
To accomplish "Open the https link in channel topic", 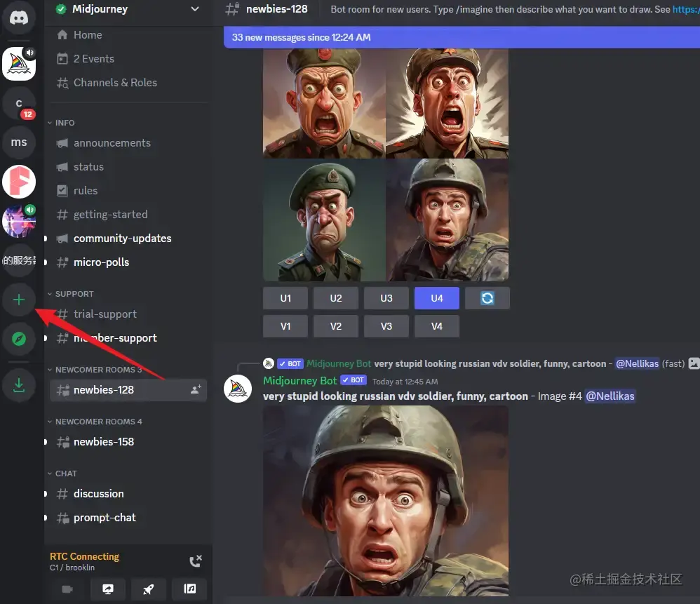I will (686, 9).
